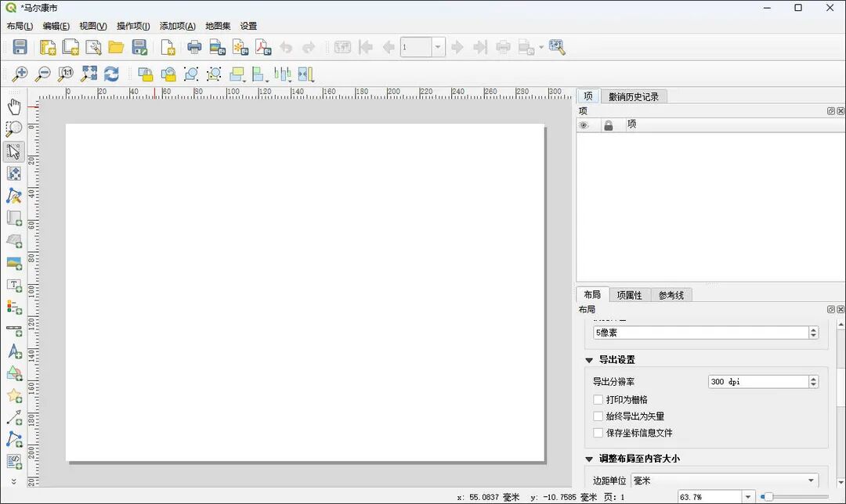Screen dimensions: 846x504
Task: Click the Ungroup items icon
Action: [214, 74]
